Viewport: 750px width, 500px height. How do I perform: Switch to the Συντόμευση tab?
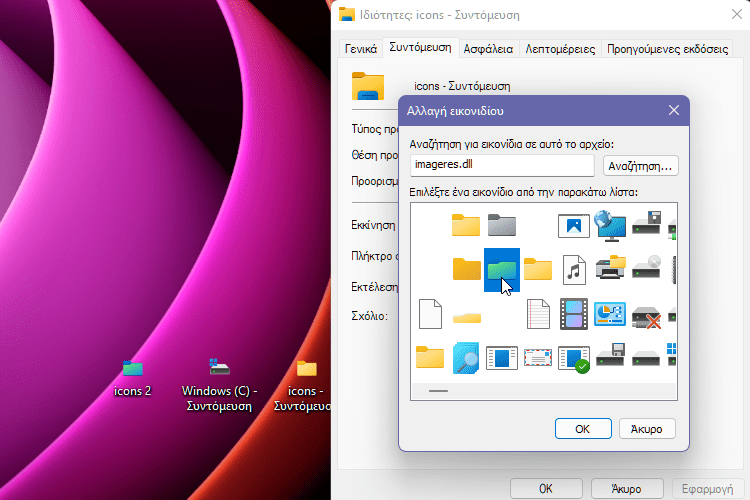[x=420, y=47]
